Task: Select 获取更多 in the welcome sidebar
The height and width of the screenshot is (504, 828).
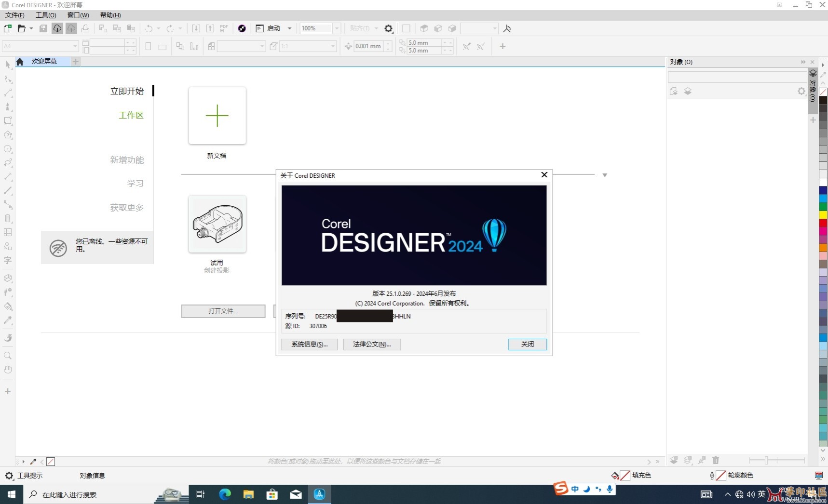Action: (x=127, y=208)
